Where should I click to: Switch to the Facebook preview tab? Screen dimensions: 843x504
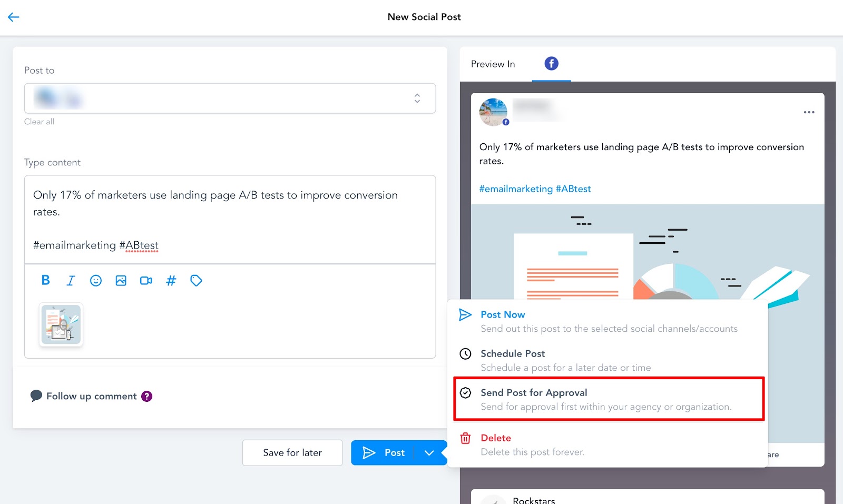click(x=552, y=64)
